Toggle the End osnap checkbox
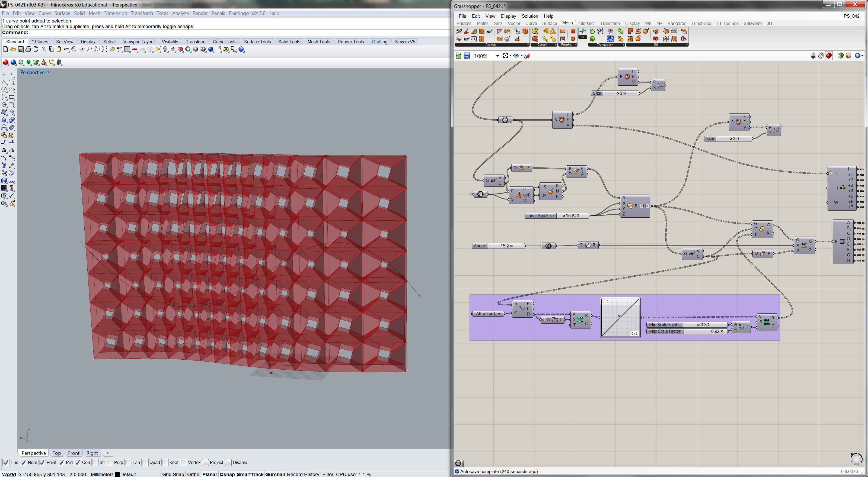The width and height of the screenshot is (868, 477). click(6, 463)
